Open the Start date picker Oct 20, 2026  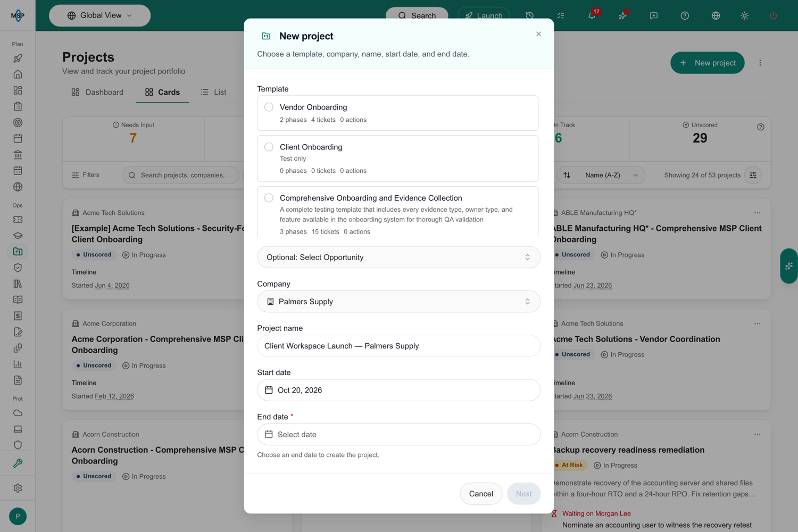point(398,390)
